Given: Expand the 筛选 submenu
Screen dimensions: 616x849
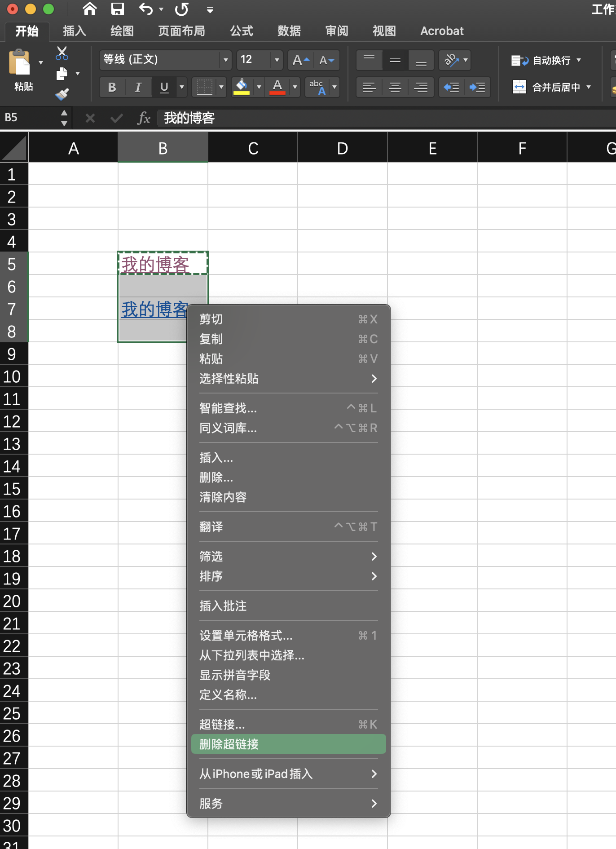Looking at the screenshot, I should coord(288,556).
